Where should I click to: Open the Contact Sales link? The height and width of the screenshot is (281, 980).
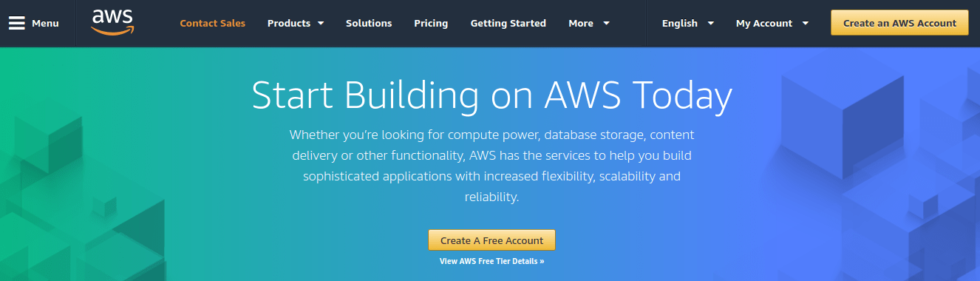(212, 23)
